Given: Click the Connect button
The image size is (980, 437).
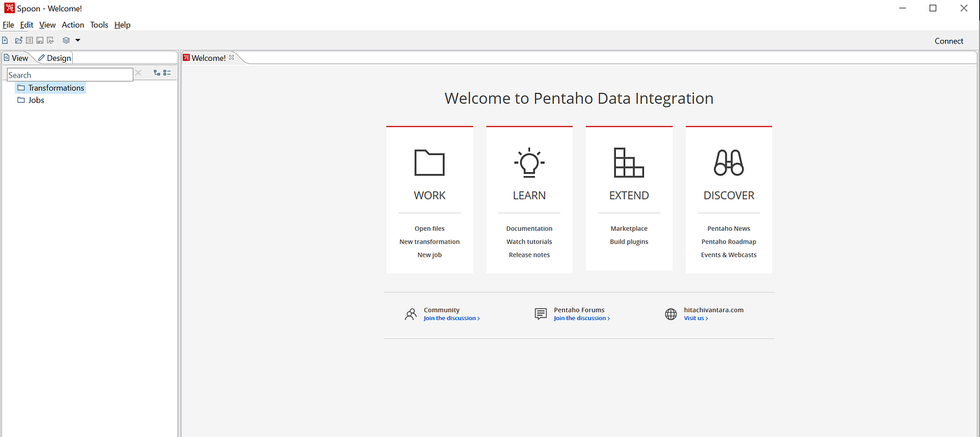Looking at the screenshot, I should 949,41.
